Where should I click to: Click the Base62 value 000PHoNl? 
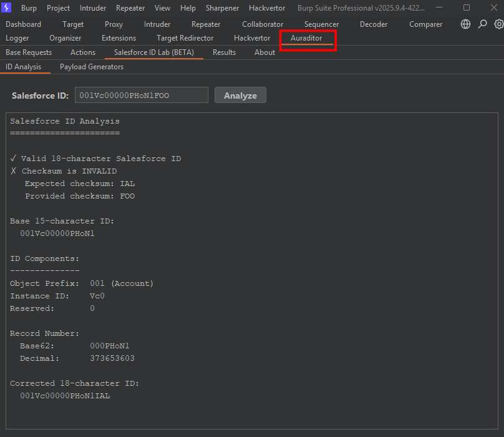tap(110, 346)
